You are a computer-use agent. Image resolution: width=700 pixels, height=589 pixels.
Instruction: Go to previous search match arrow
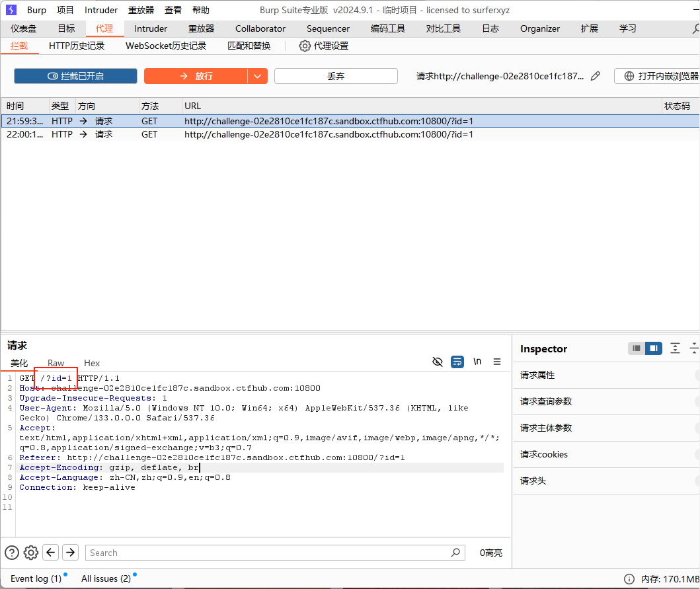(x=51, y=553)
